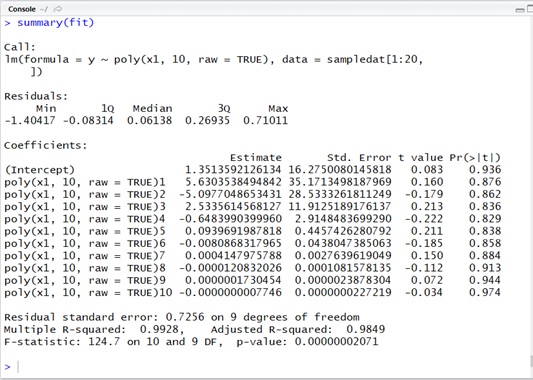Image resolution: width=533 pixels, height=380 pixels.
Task: Click the console vertical scrollbar thumb
Action: [531, 361]
